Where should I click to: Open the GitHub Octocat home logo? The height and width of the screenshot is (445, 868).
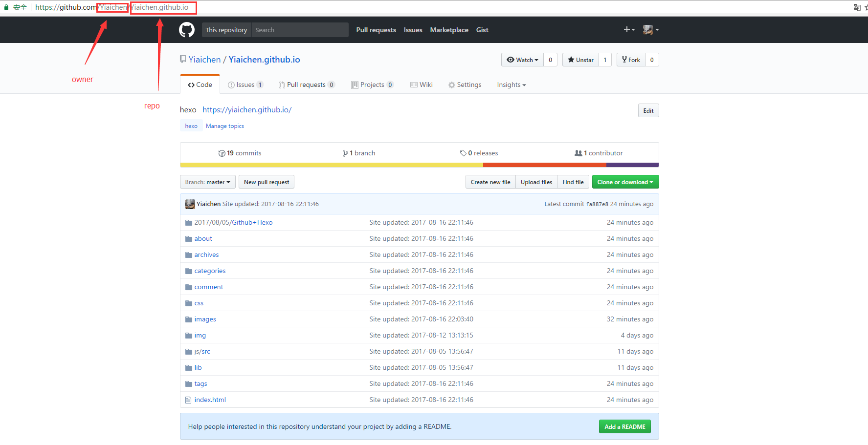pos(187,30)
